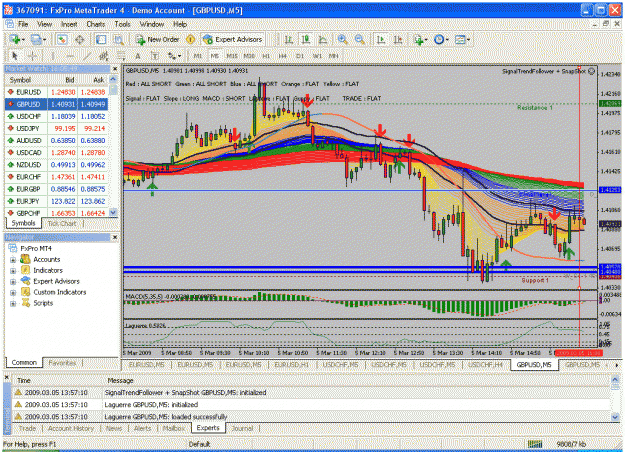Click terminal log scrollbar up arrow
This screenshot has width=625, height=452.
615,380
